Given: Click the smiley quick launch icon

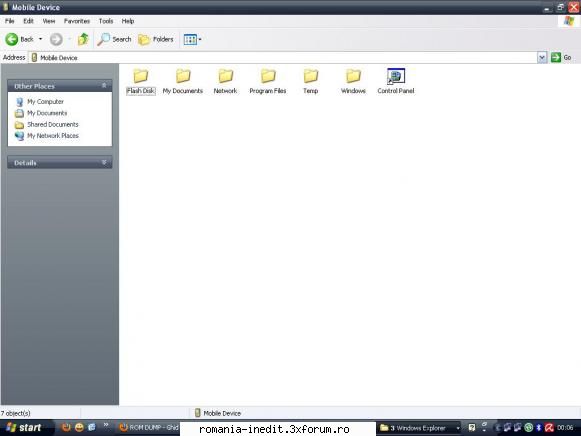Looking at the screenshot, I should [79, 428].
